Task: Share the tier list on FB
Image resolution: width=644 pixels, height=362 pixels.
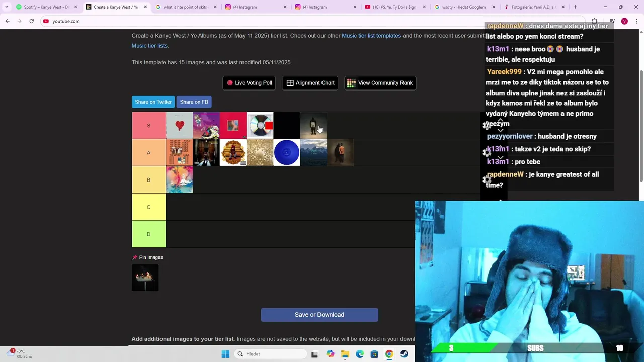Action: (x=194, y=102)
